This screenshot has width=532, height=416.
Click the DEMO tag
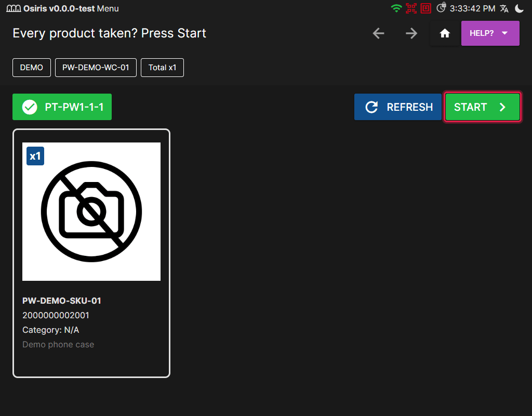tap(32, 68)
